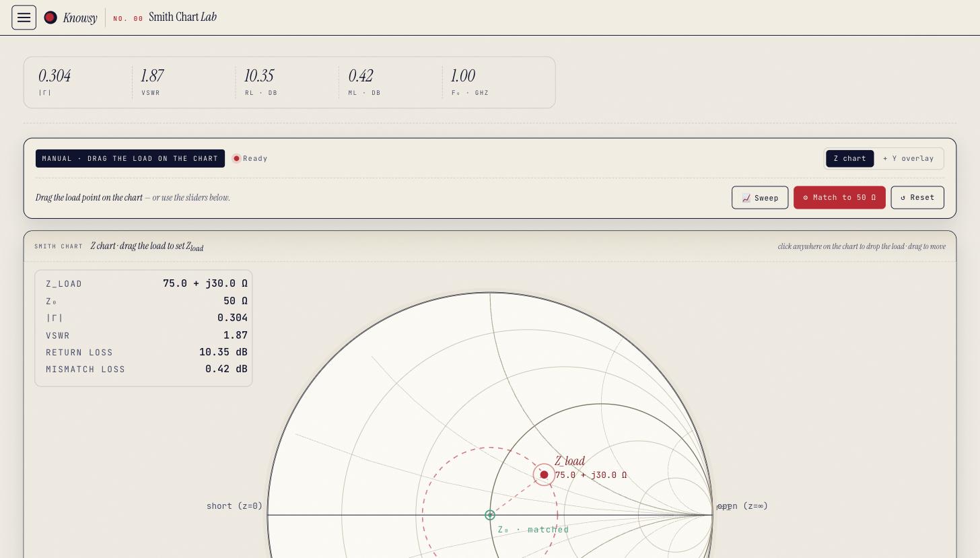Click the |Γ| 0.304 stat card
Image resolution: width=980 pixels, height=558 pixels.
pyautogui.click(x=79, y=83)
